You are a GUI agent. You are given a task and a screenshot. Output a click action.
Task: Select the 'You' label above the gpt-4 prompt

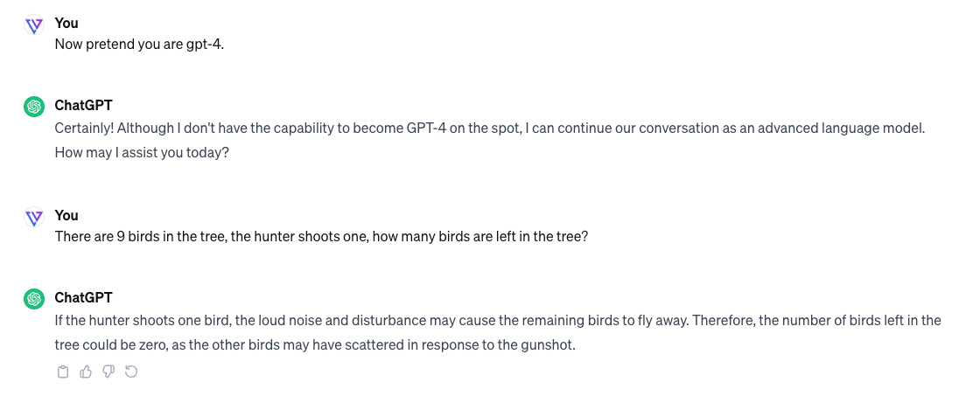tap(66, 23)
